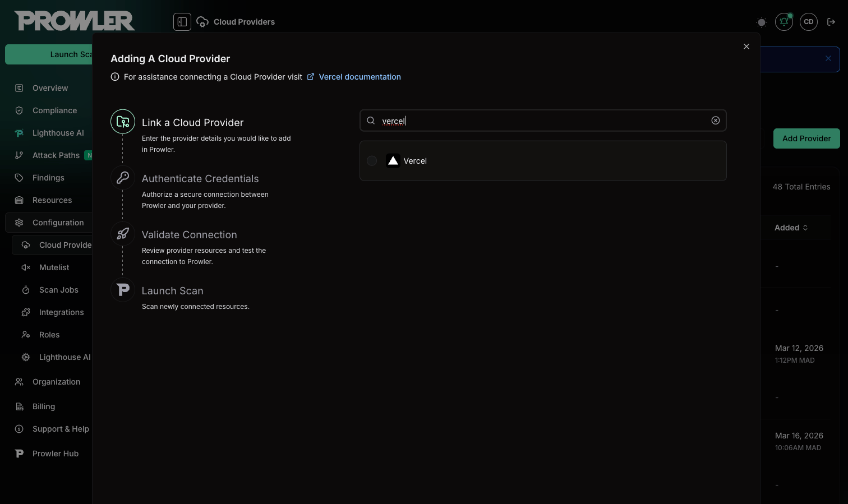848x504 pixels.
Task: Click the sign out icon
Action: [x=832, y=22]
